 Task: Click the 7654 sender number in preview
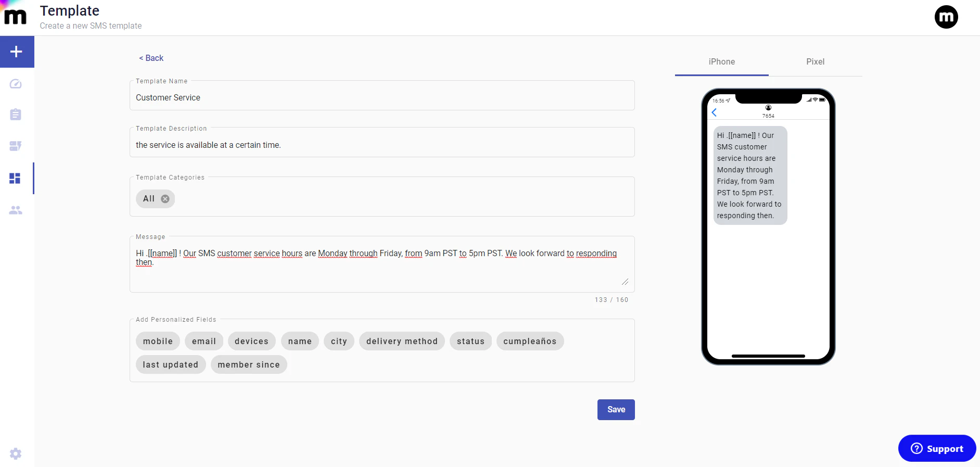point(768,116)
